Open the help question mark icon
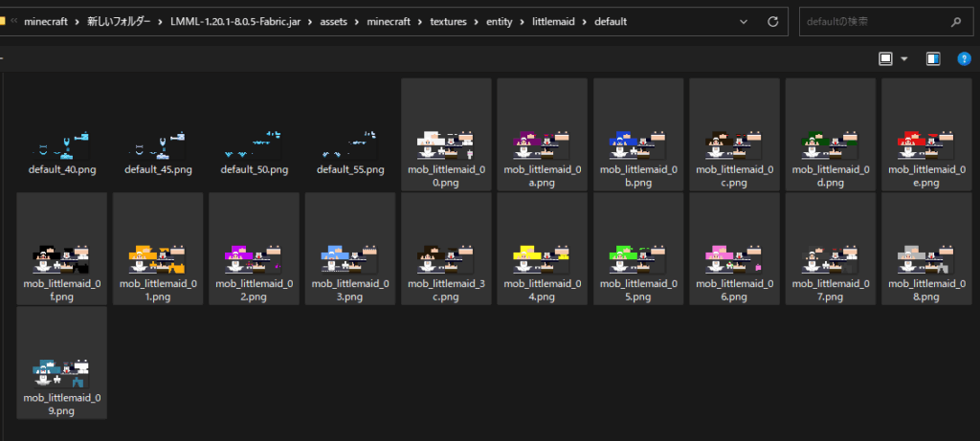 (965, 59)
